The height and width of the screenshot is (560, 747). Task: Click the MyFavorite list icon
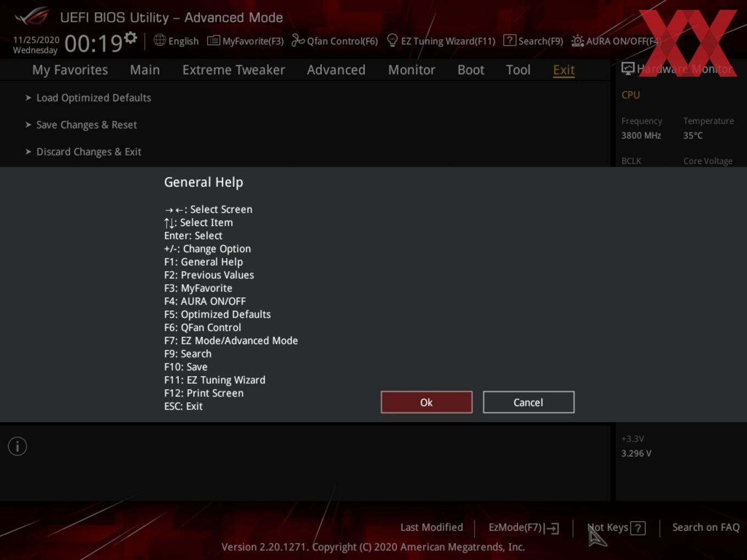click(213, 41)
